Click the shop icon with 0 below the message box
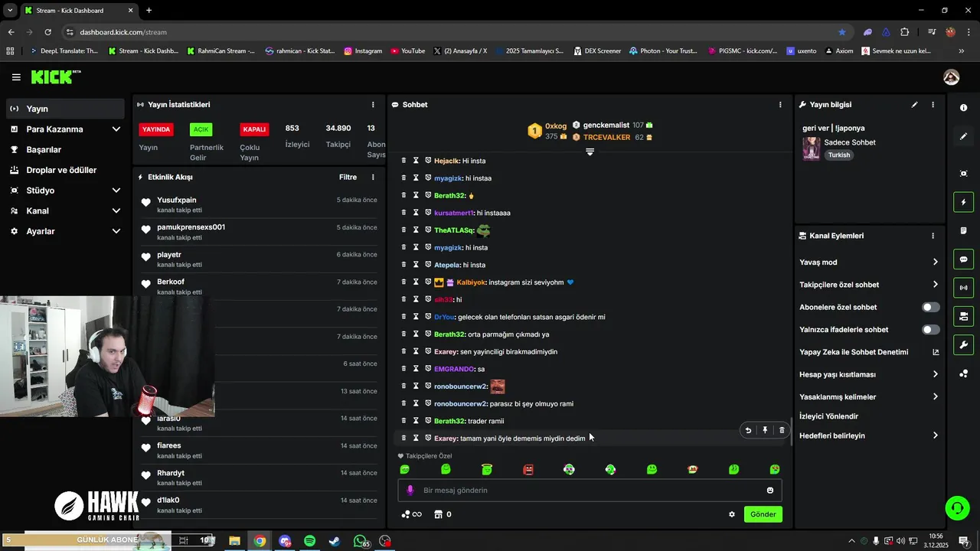The width and height of the screenshot is (980, 551). (443, 514)
